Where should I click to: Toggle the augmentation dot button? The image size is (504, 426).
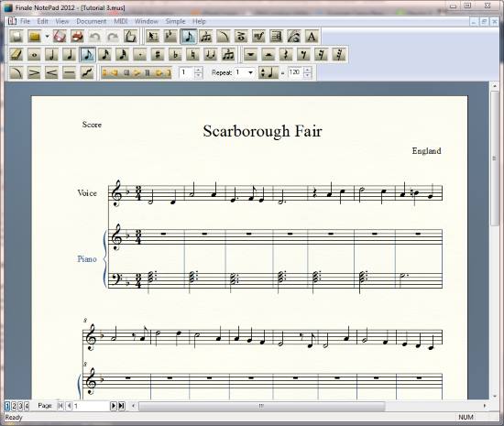(x=140, y=55)
